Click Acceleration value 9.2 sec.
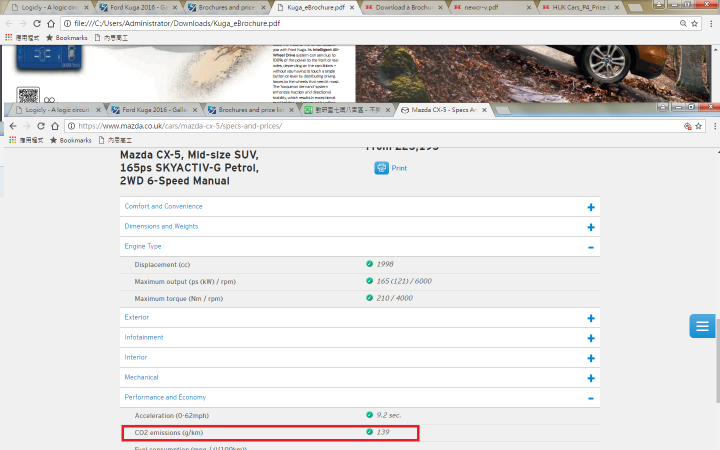This screenshot has width=720, height=450. (x=388, y=415)
